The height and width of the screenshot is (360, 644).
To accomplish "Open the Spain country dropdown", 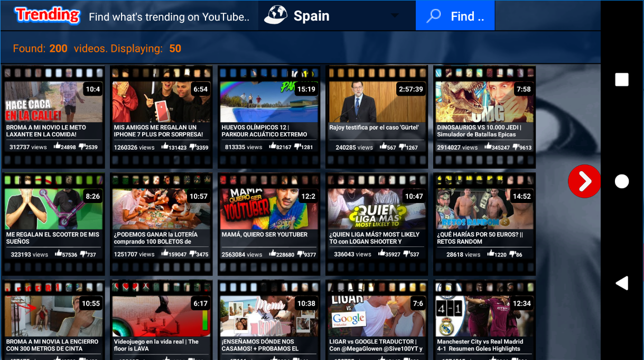I will (337, 15).
